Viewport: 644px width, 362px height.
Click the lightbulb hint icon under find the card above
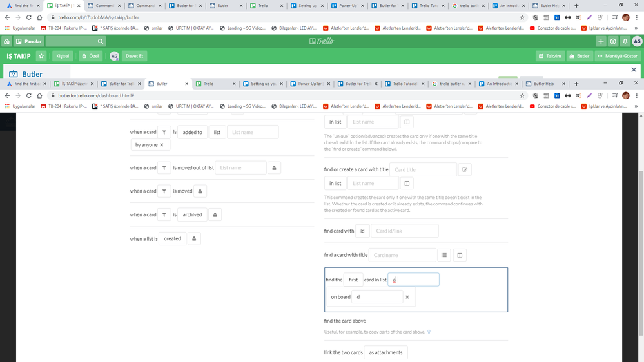coord(429,332)
